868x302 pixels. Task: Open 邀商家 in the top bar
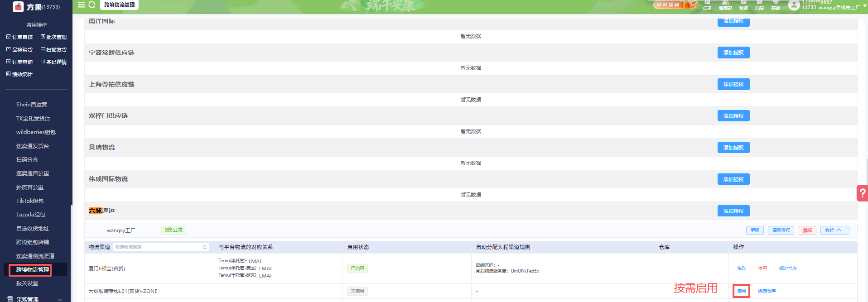pyautogui.click(x=725, y=5)
